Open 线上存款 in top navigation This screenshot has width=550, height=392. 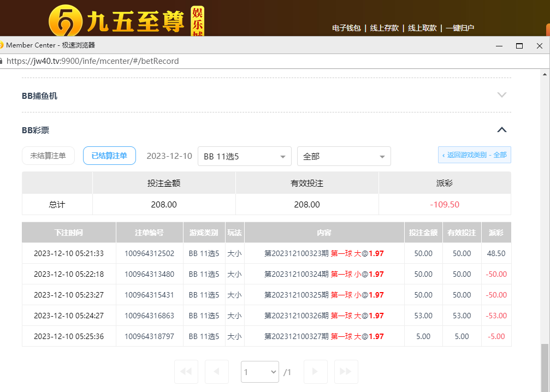click(385, 28)
